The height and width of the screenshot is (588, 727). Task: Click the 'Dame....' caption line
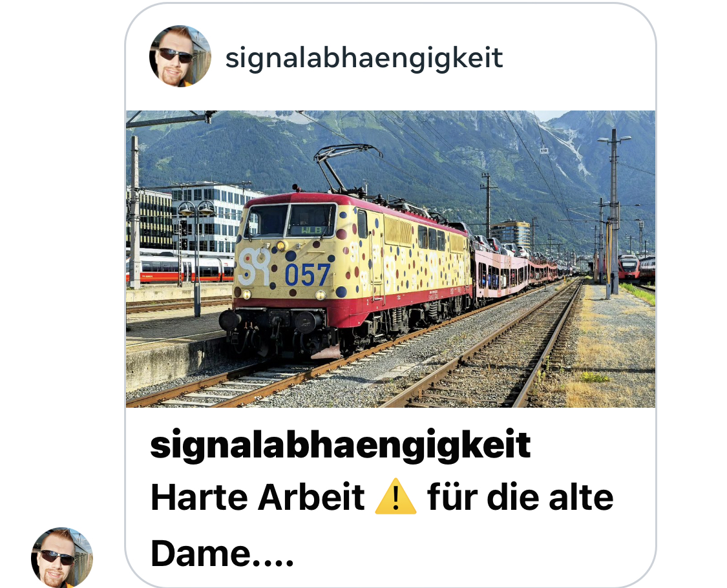coord(222,554)
